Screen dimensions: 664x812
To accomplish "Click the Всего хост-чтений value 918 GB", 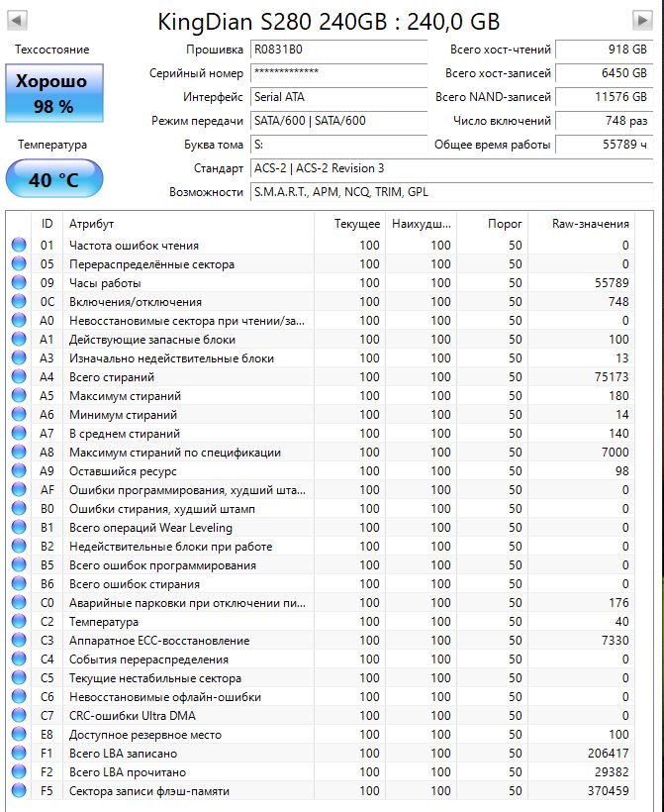I will pyautogui.click(x=605, y=50).
